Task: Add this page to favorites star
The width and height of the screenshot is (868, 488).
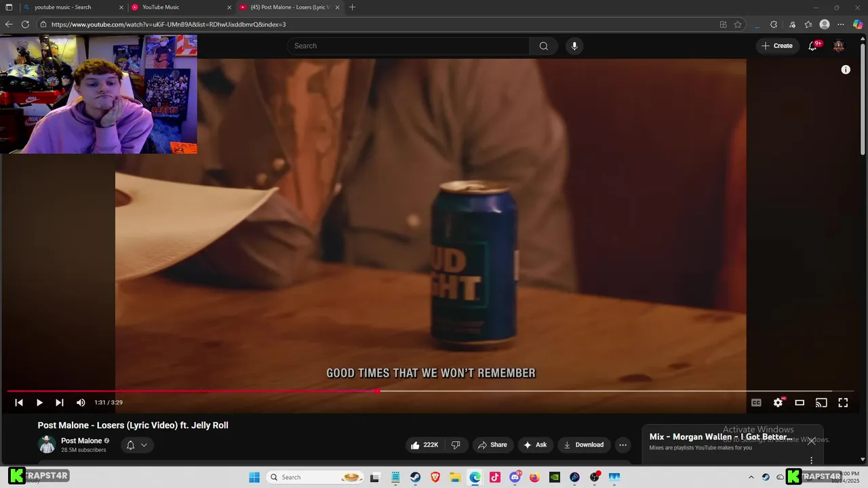Action: (x=738, y=24)
